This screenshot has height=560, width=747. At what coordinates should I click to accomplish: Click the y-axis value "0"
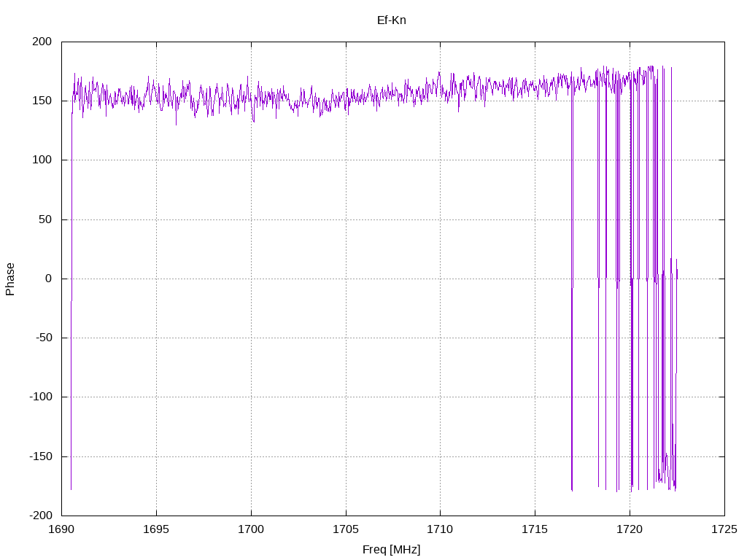pos(49,279)
